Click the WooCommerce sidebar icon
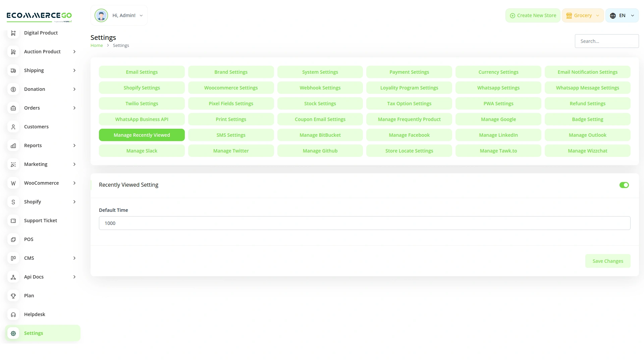Screen dimensions: 644x362 (13, 183)
